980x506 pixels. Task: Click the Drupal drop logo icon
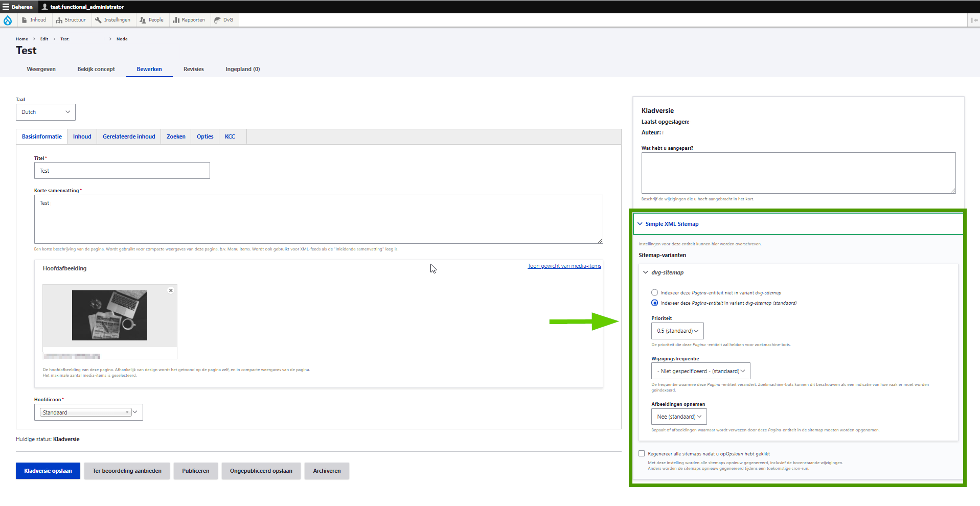(8, 20)
